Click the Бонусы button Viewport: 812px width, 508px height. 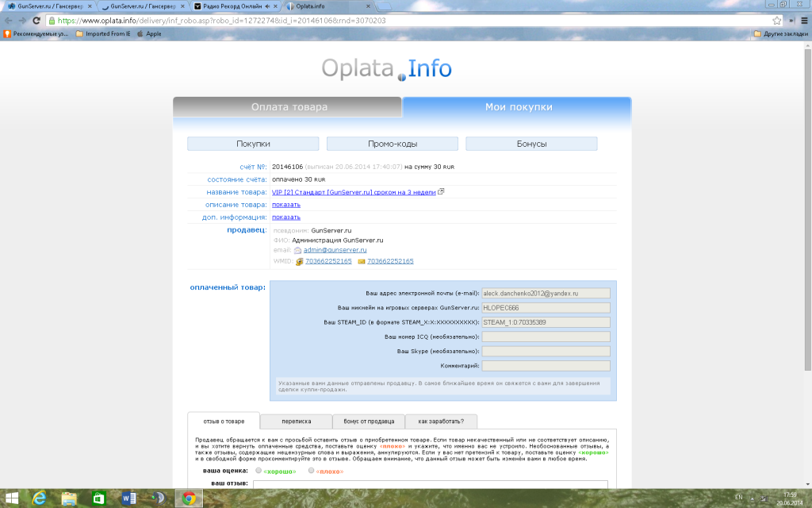tap(531, 144)
